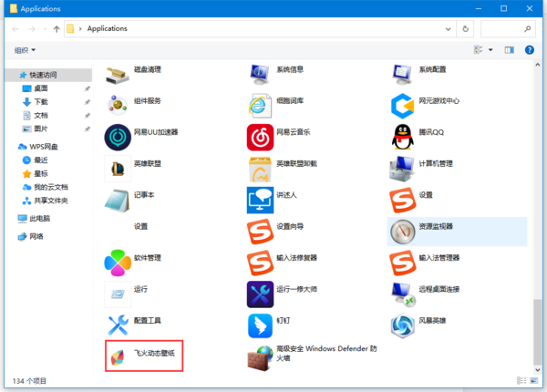Select the 配置工具 wrench icon

coord(118,325)
